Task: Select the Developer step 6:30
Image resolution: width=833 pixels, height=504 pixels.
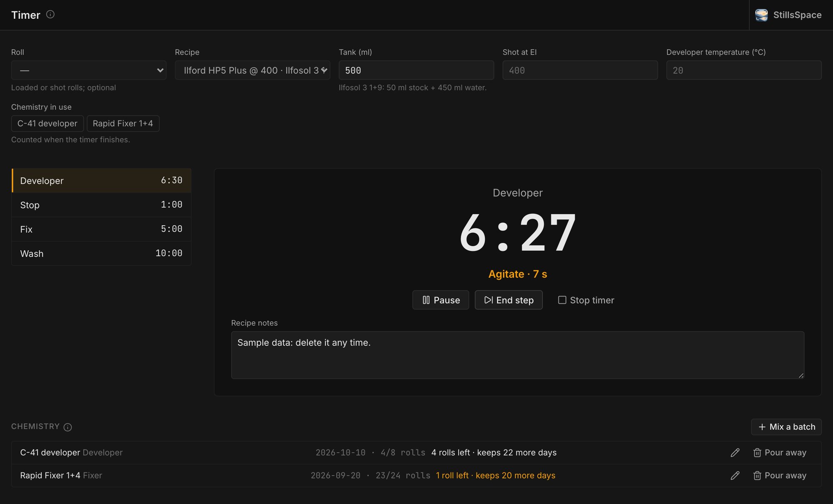Action: click(101, 180)
